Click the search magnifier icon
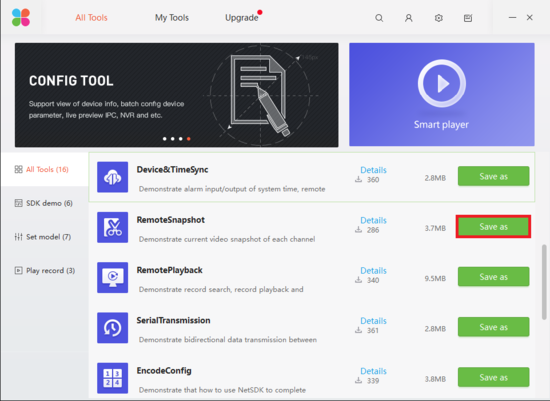The image size is (550, 401). (379, 18)
